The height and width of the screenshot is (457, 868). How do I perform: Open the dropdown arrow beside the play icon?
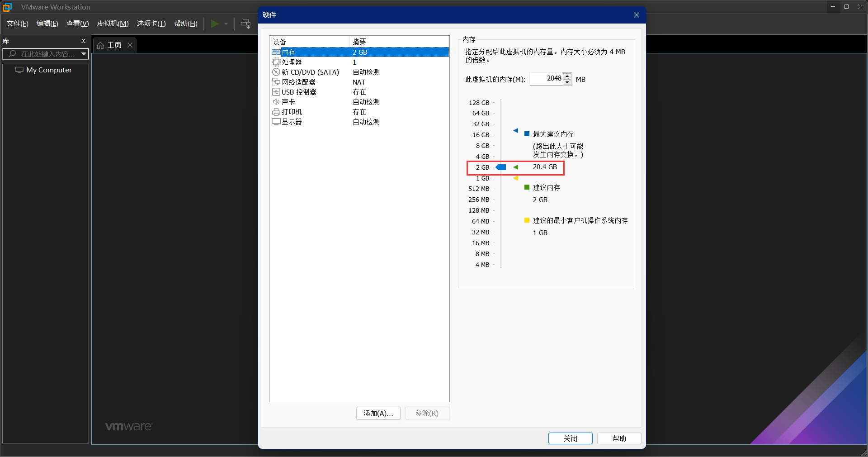point(226,24)
